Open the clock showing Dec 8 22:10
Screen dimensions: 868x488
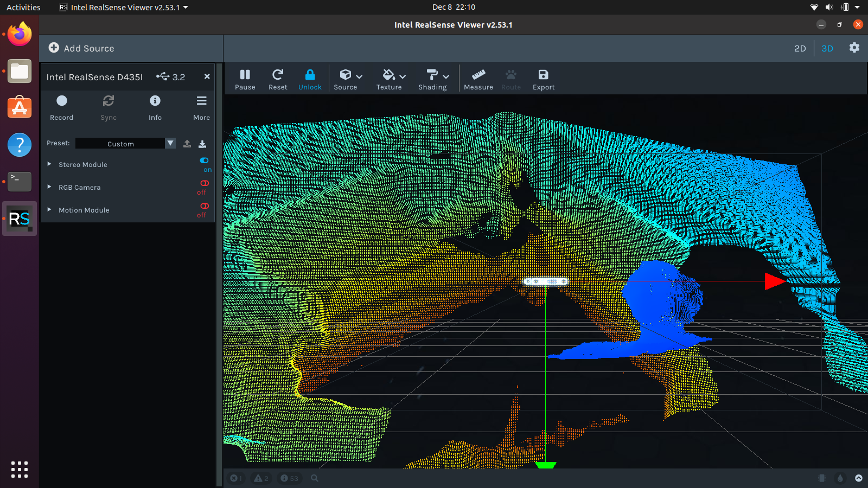point(454,7)
